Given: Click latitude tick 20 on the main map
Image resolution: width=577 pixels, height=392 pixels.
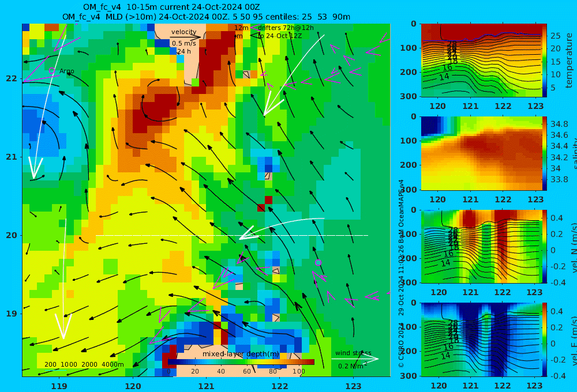Looking at the screenshot, I should point(12,235).
